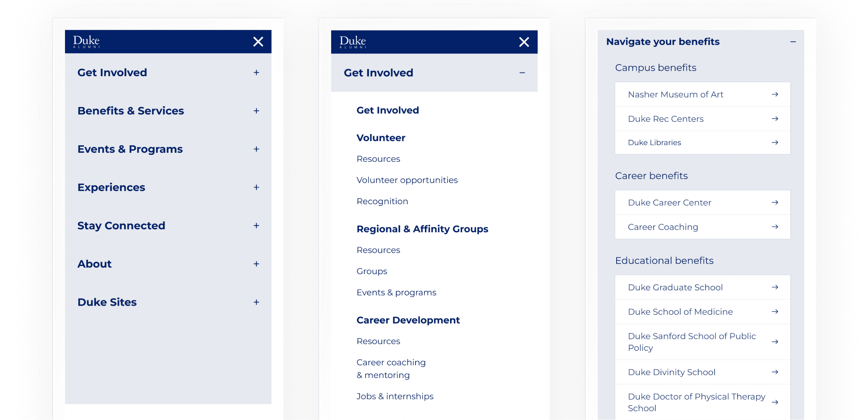The width and height of the screenshot is (868, 420).
Task: Open Duke Rec Centers benefit
Action: [703, 119]
